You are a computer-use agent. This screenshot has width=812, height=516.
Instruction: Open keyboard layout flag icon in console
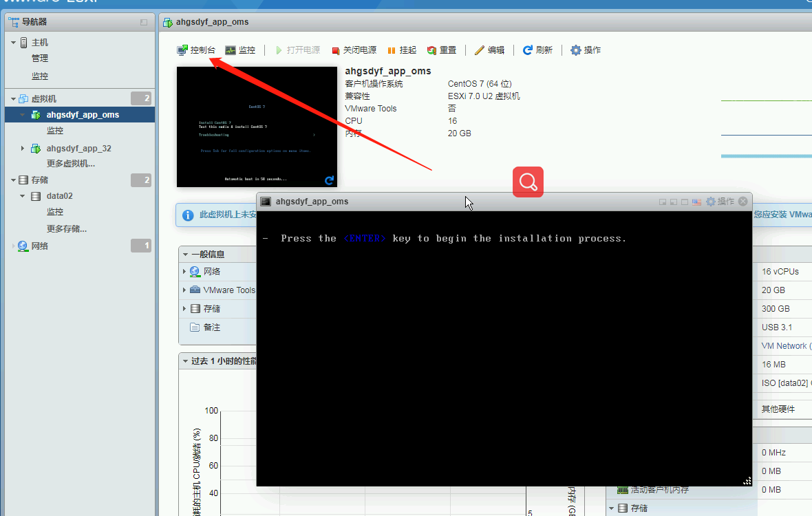tap(696, 202)
